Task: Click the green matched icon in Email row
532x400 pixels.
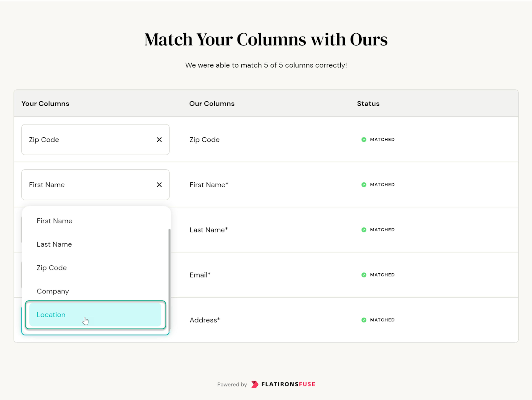Action: point(364,275)
